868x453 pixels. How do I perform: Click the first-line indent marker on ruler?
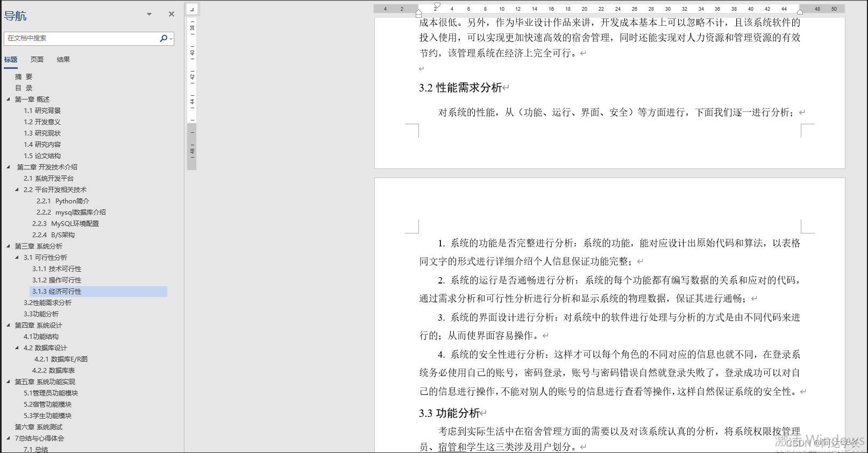point(437,5)
